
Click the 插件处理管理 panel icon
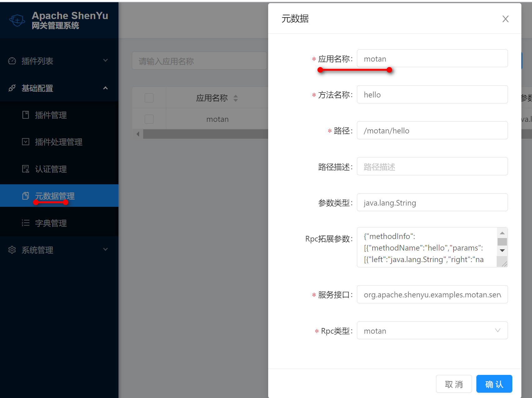26,142
